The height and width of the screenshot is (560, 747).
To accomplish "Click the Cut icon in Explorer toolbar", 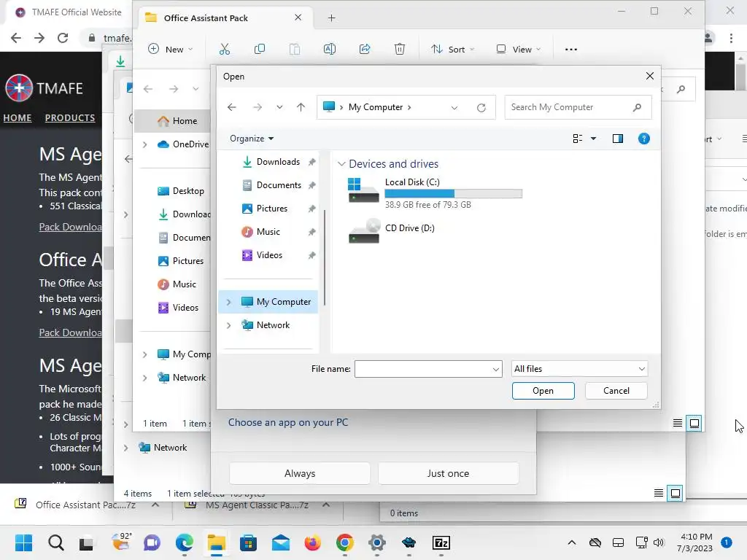I will tap(225, 49).
